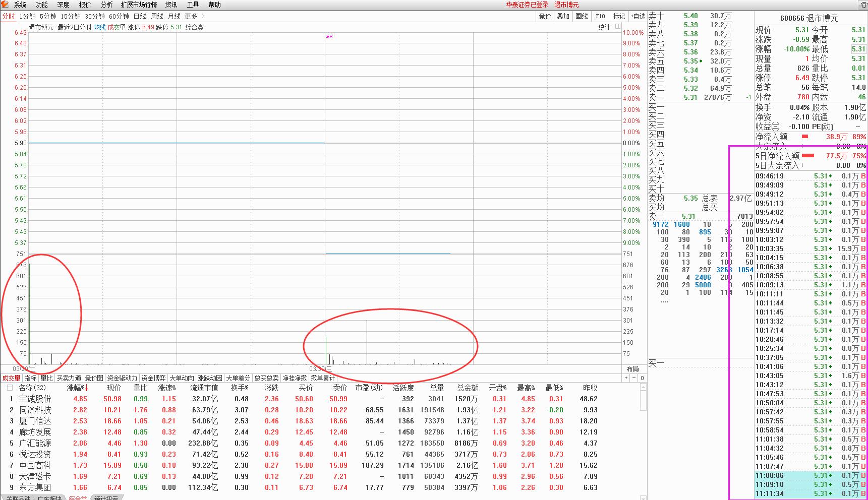Open the 分析 menu
The image size is (868, 500).
[x=107, y=5]
